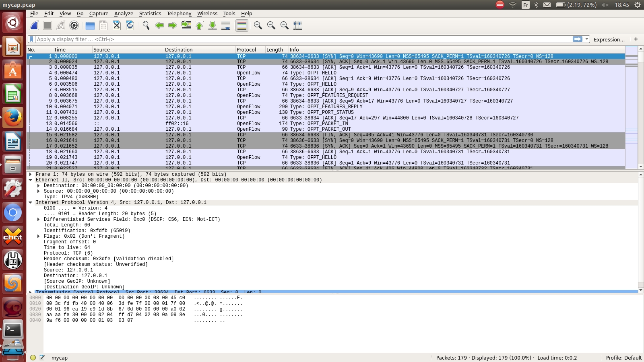Click the Wi-Fi indicator in top panel
The image size is (644, 362).
512,5
